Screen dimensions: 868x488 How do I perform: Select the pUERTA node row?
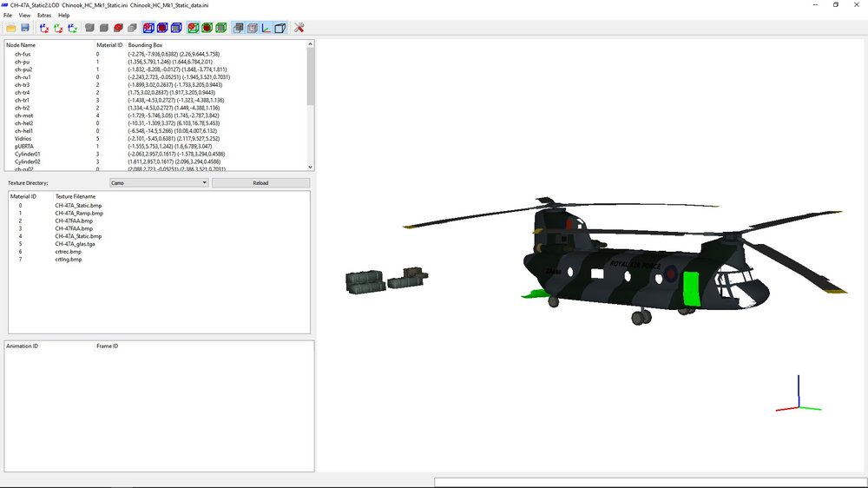[x=155, y=146]
